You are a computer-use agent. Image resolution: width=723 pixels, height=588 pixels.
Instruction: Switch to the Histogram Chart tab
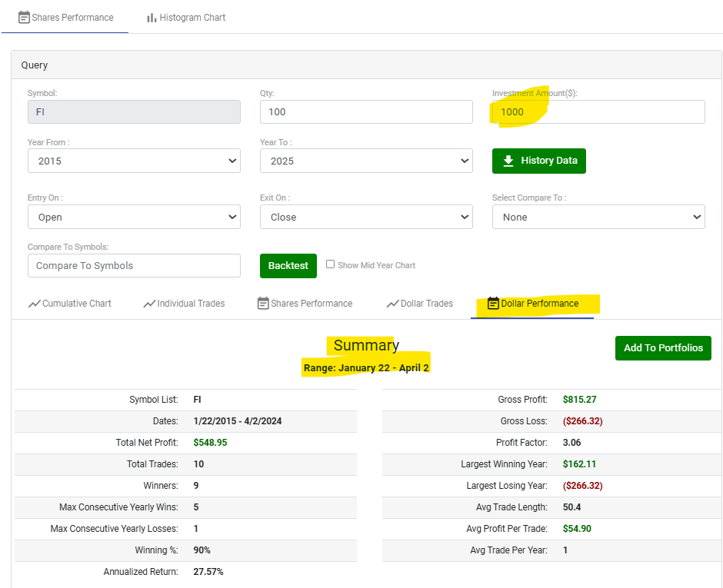186,18
